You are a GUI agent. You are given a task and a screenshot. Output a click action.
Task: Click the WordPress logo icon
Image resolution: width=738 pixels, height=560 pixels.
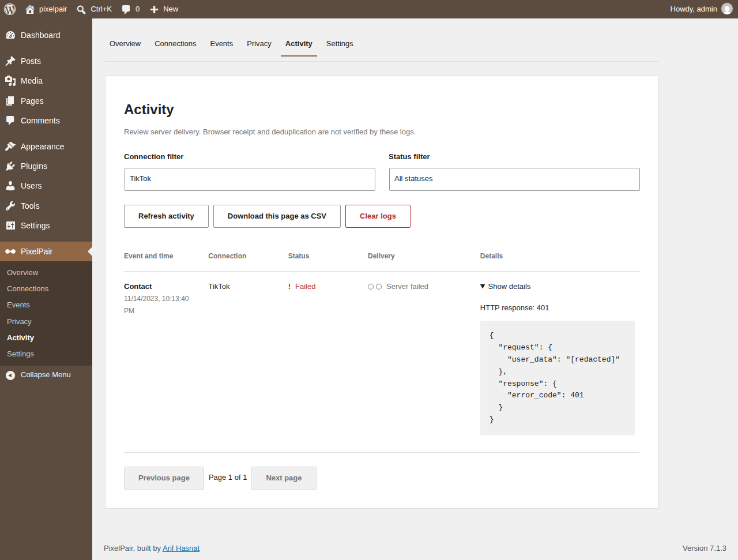10,9
